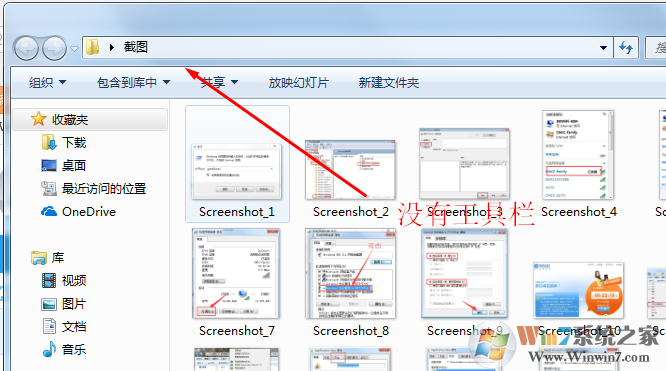Open the 文档 library

coord(74,326)
